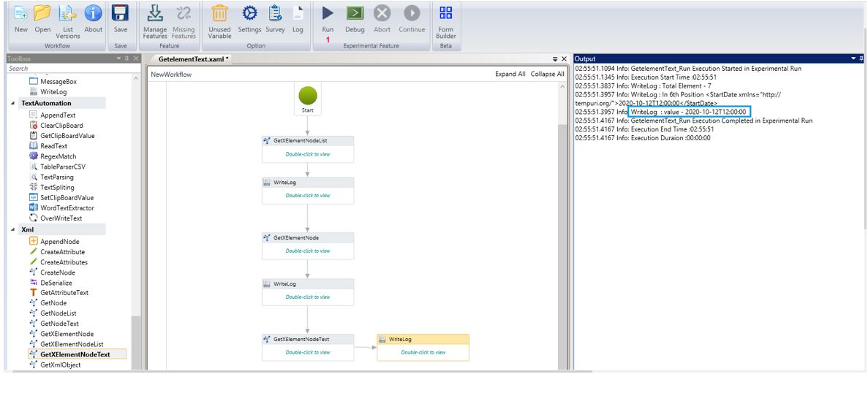Open Manage Features
Image resolution: width=868 pixels, height=412 pixels.
[x=154, y=14]
